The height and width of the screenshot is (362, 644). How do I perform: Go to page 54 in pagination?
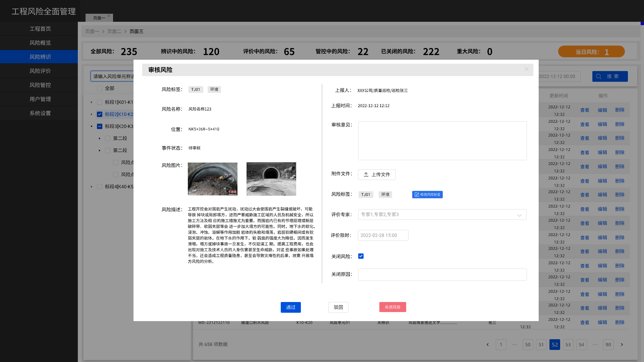tap(582, 345)
